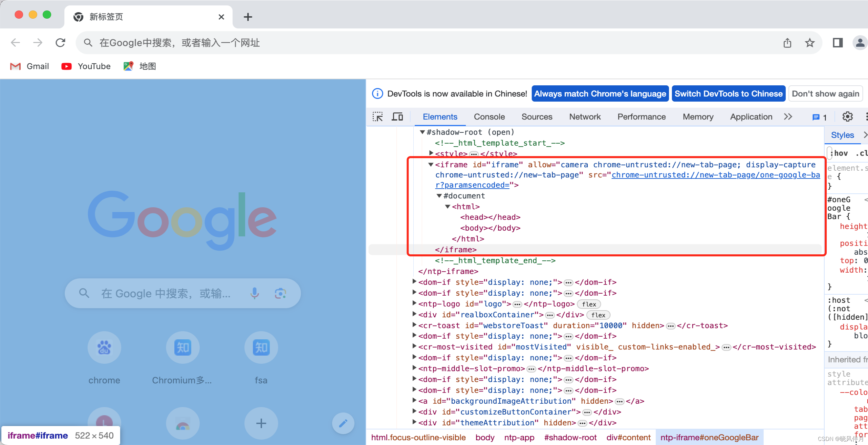The image size is (868, 445).
Task: Select the ntp-app breadcrumb
Action: coord(519,438)
